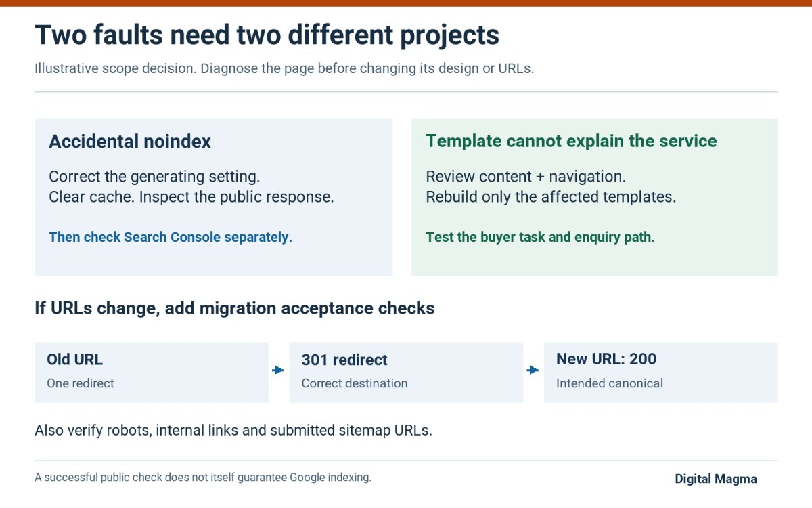The height and width of the screenshot is (508, 812).
Task: Click 'Also verify robots, internal links' line
Action: pos(233,430)
